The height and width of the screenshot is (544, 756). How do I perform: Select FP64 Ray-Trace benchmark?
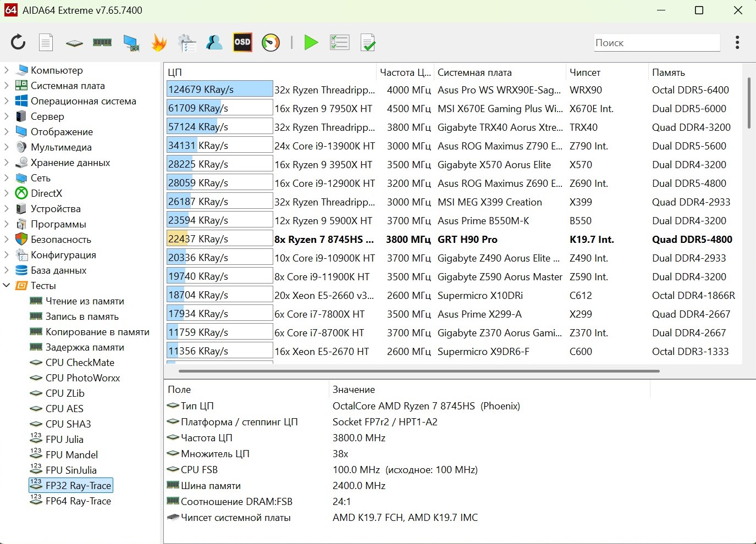click(78, 501)
